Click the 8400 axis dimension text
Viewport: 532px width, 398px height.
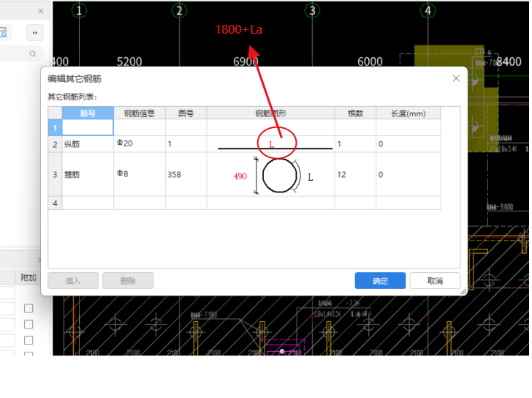tap(509, 61)
